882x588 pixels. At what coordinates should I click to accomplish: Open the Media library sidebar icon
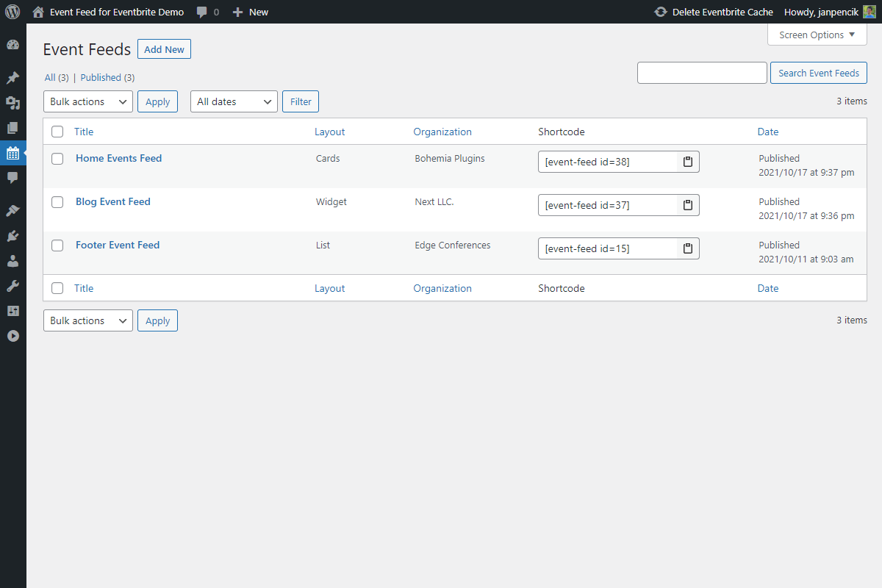point(12,103)
